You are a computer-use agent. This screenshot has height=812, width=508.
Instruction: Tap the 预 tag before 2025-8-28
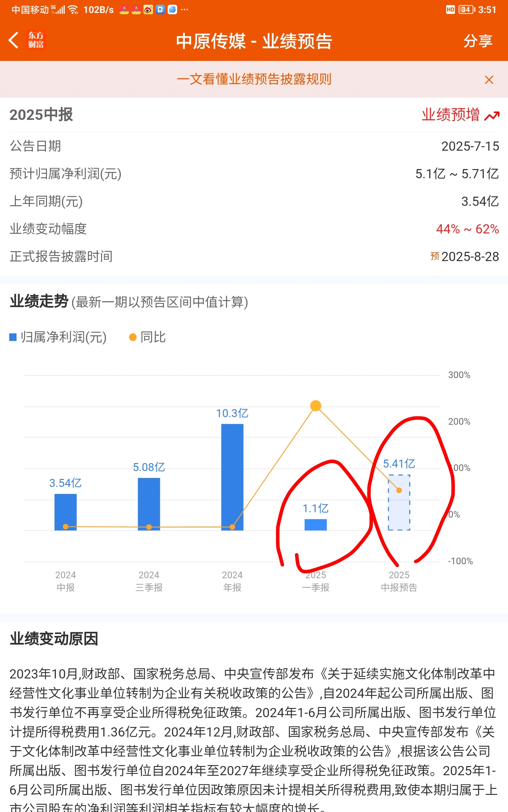point(435,256)
